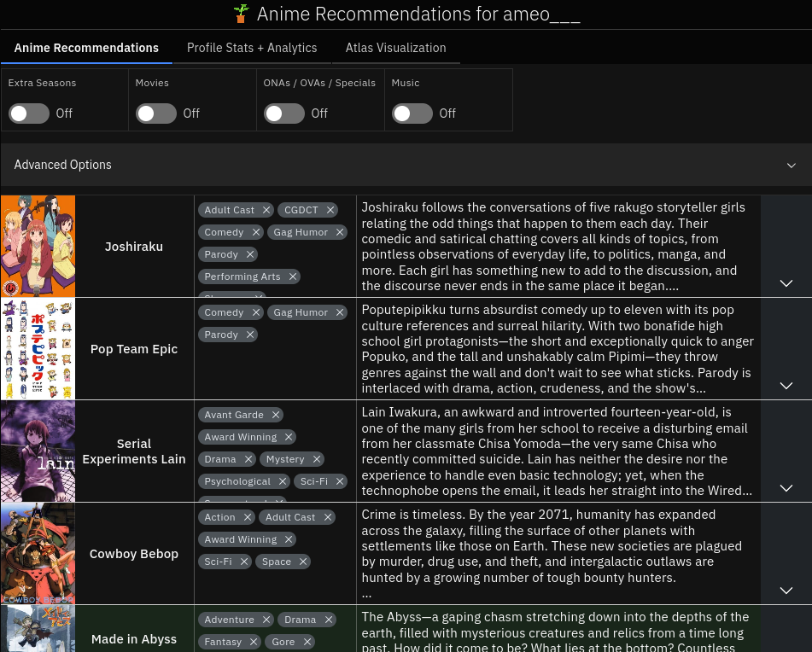Viewport: 812px width, 652px height.
Task: Remove Comedy tag on Pop Team Epic row
Action: (256, 312)
